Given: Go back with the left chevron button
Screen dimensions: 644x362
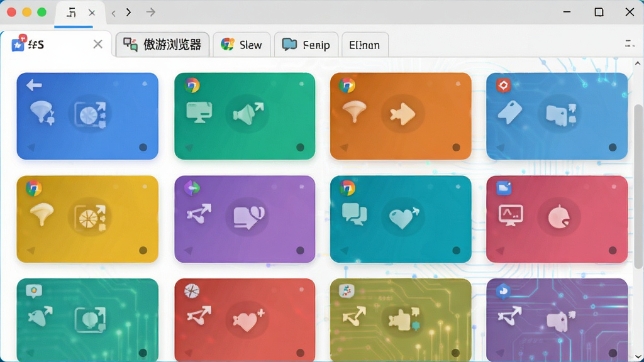Looking at the screenshot, I should [113, 13].
